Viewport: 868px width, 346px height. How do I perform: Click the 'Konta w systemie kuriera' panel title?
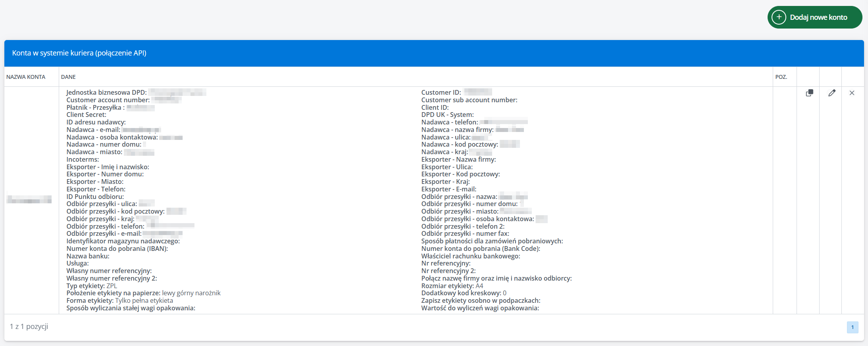coord(79,53)
